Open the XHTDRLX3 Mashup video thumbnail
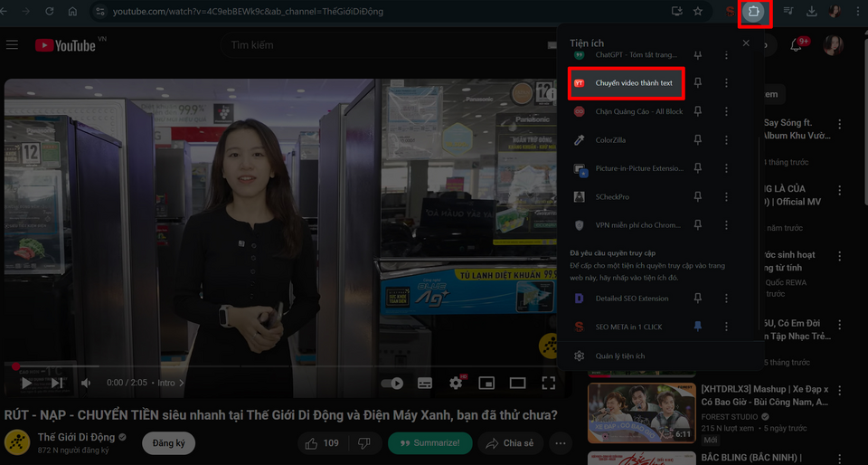Image resolution: width=868 pixels, height=465 pixels. (x=642, y=413)
